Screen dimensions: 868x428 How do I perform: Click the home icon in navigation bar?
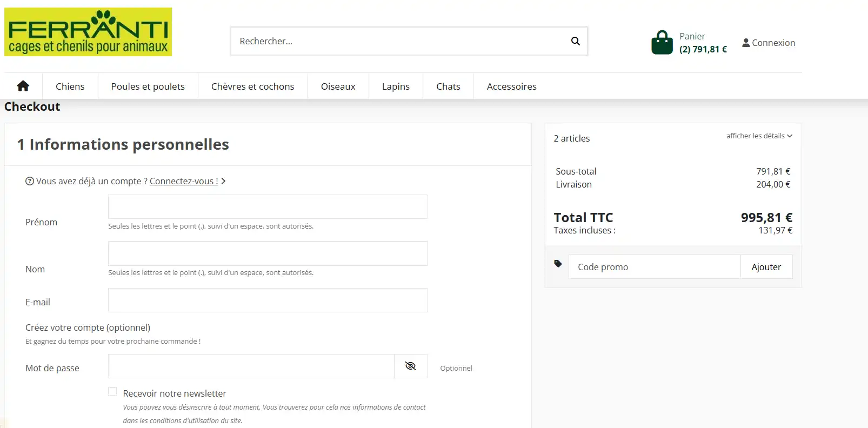23,86
